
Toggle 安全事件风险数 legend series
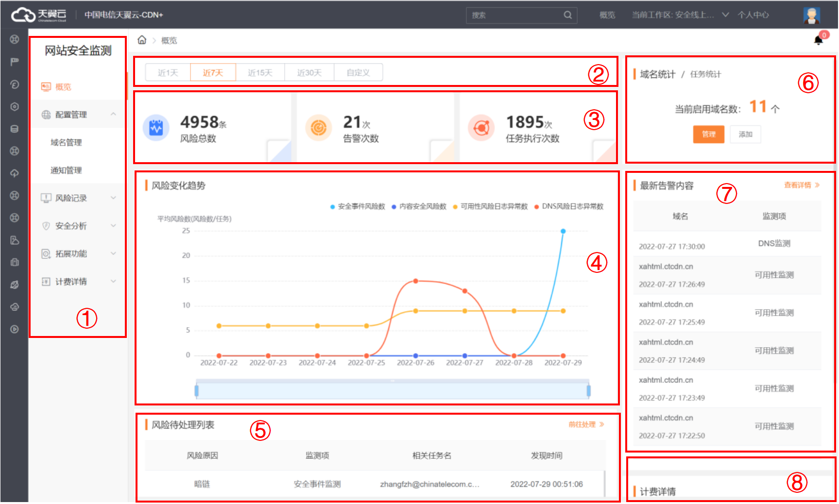coord(358,206)
